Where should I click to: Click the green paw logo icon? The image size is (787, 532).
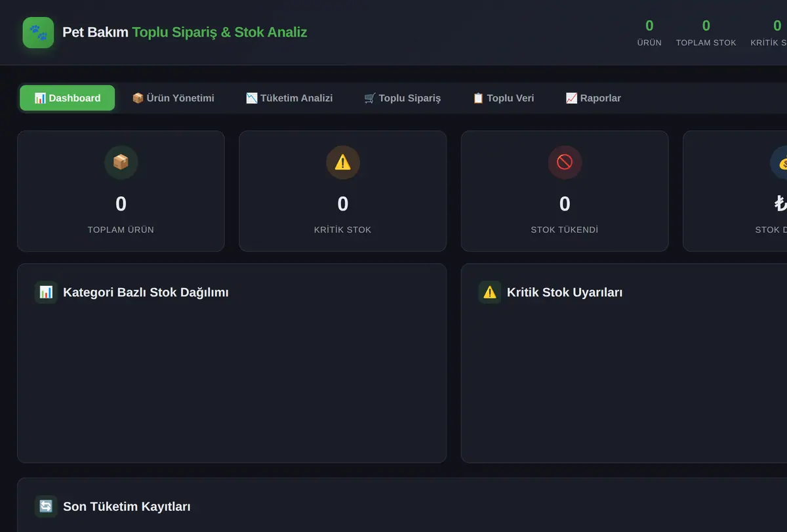[38, 32]
